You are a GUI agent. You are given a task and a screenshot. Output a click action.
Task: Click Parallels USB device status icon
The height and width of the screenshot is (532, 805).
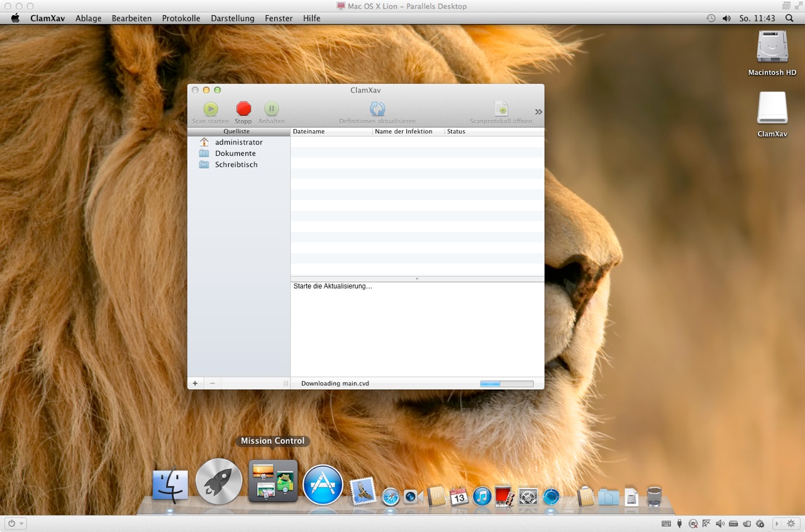click(680, 523)
